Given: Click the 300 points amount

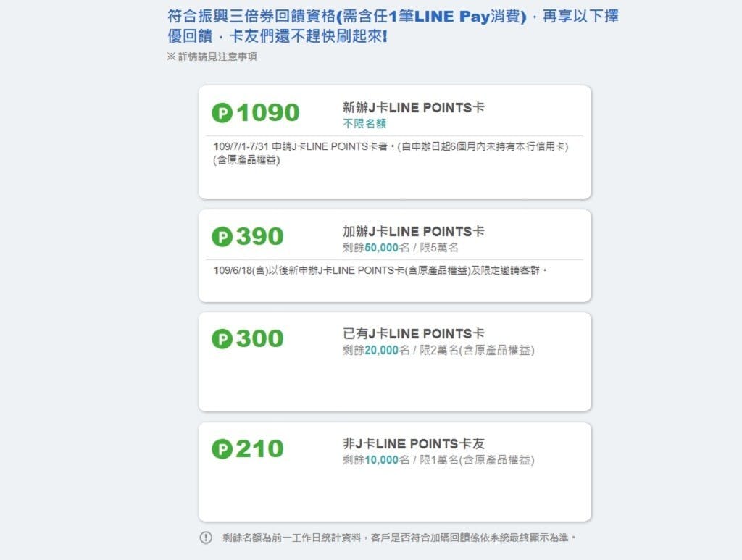Looking at the screenshot, I should pos(259,339).
